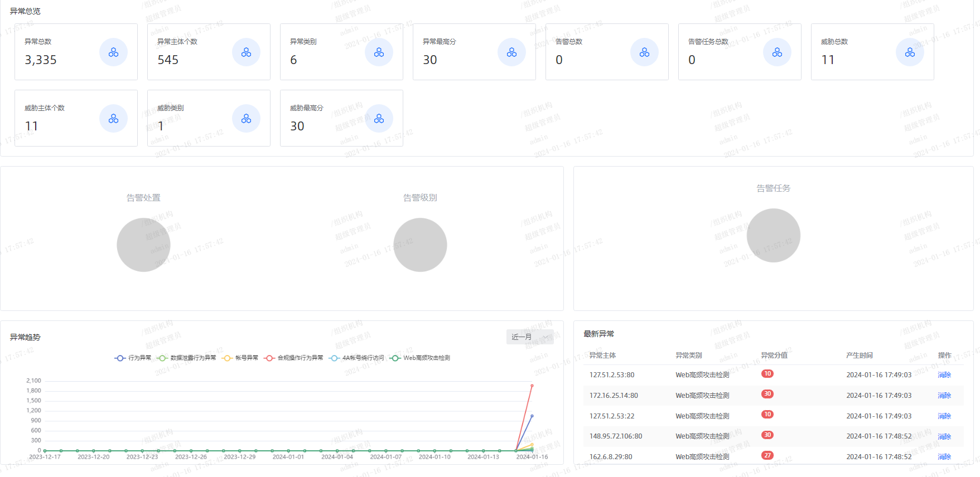Click the icon in the 威胁总数 card

click(910, 52)
